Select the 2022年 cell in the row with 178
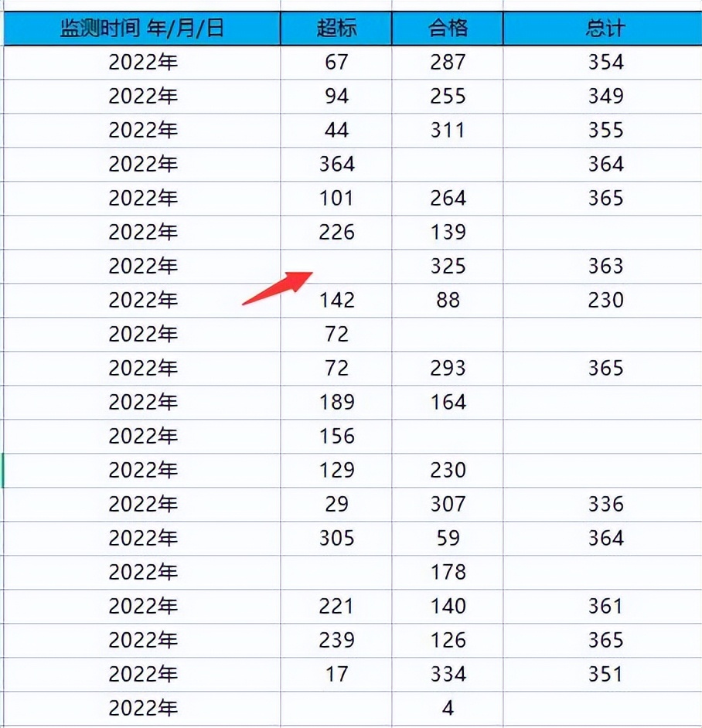Viewport: 702px width, 728px height. tap(142, 573)
